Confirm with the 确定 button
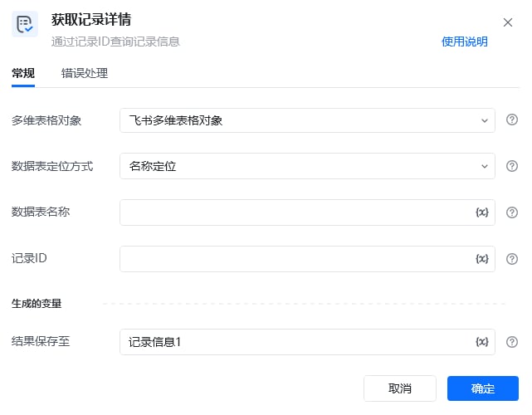532x415 pixels. click(482, 388)
